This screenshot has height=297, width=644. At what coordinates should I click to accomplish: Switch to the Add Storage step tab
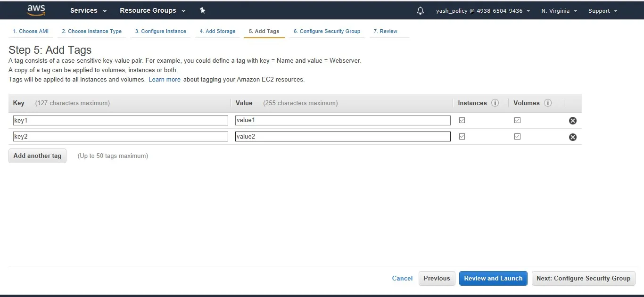point(217,31)
